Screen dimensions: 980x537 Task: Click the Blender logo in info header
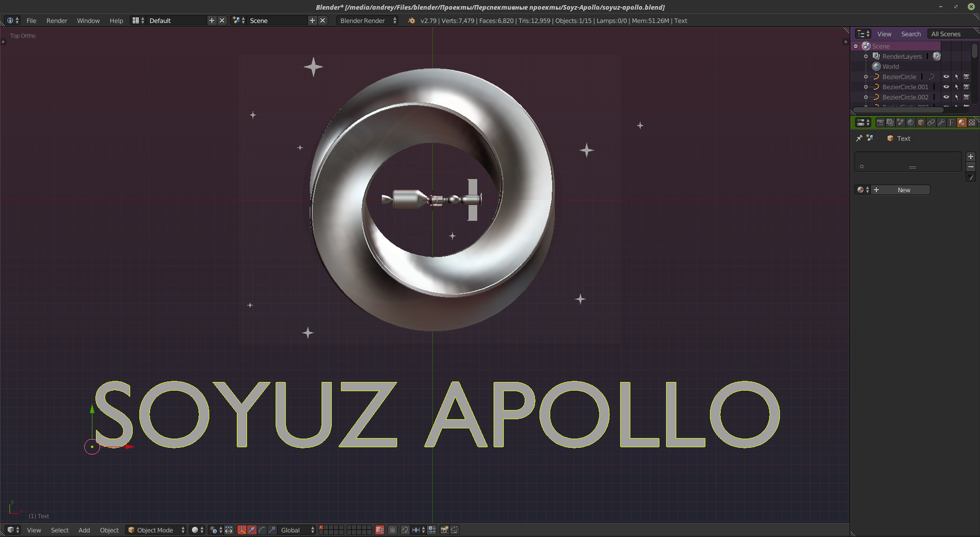click(x=412, y=20)
